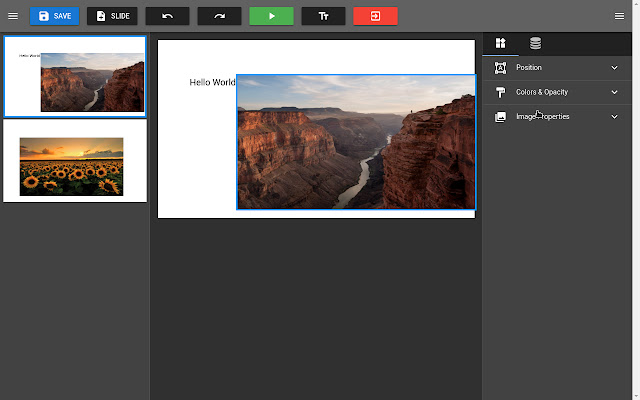Image resolution: width=640 pixels, height=400 pixels.
Task: Switch to the database stack tab
Action: (x=536, y=43)
